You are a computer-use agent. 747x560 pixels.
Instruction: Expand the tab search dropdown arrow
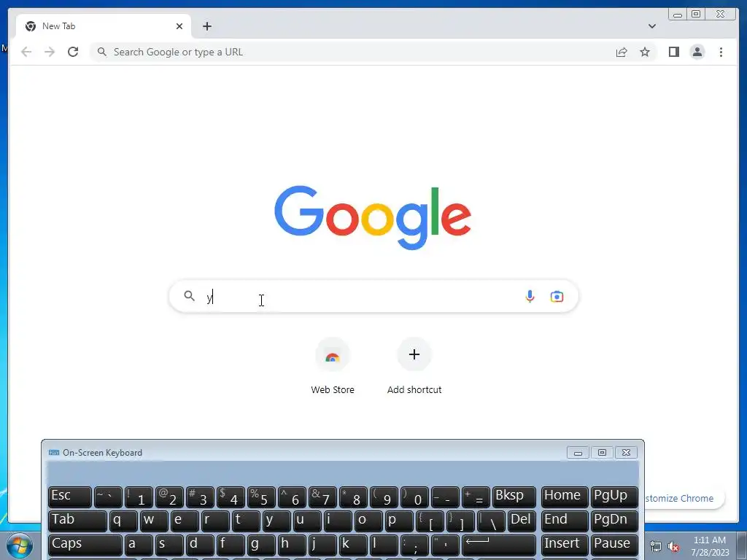651,26
